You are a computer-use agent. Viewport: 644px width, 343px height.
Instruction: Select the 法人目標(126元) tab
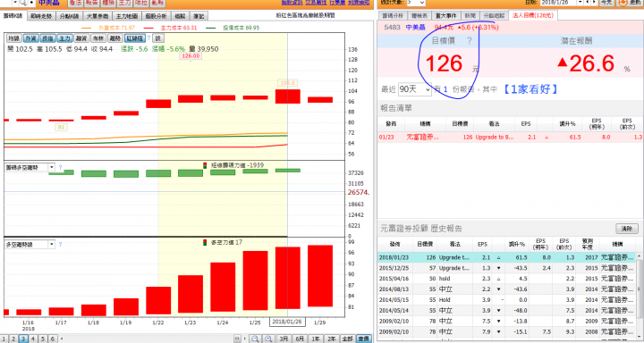pos(533,15)
